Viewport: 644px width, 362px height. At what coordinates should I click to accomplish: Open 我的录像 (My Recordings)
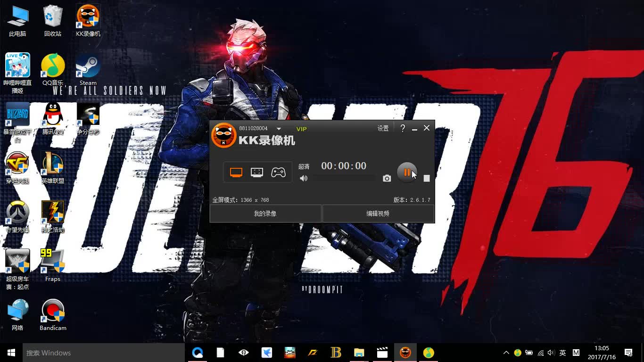pos(265,214)
